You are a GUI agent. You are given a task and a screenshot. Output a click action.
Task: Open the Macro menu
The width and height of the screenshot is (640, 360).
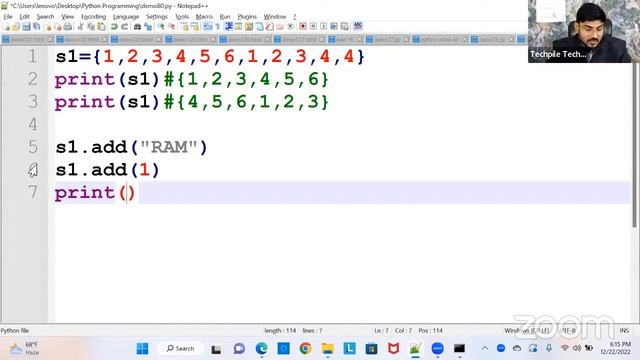(204, 17)
